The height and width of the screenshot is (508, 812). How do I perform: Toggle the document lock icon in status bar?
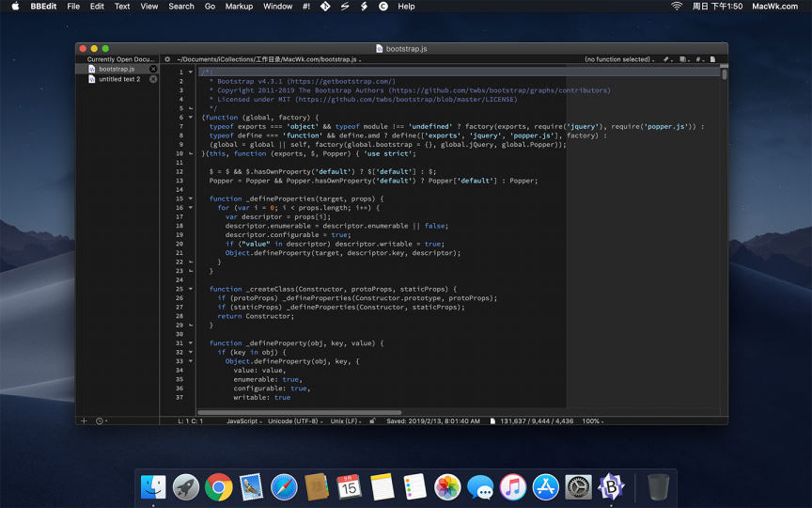(x=373, y=421)
